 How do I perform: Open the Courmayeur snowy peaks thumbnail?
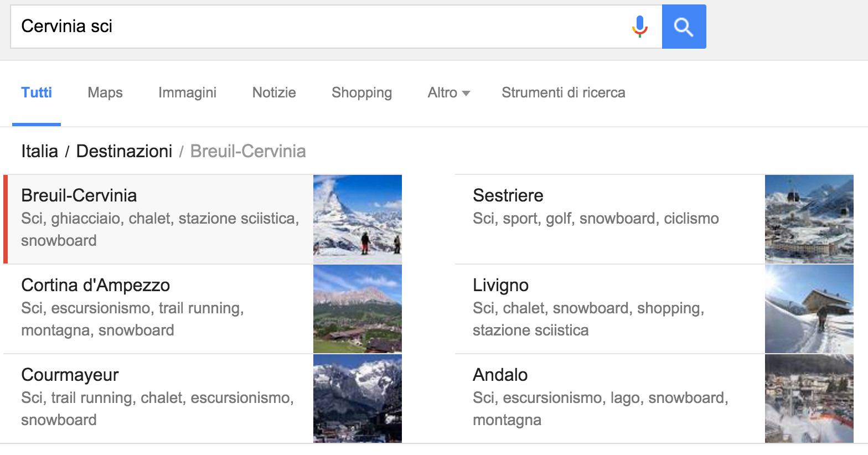358,399
